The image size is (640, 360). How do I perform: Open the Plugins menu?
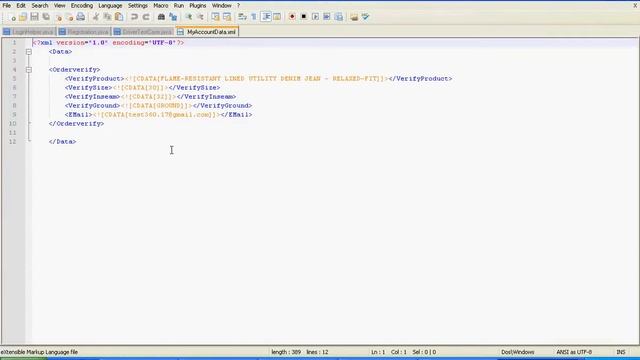pos(198,5)
